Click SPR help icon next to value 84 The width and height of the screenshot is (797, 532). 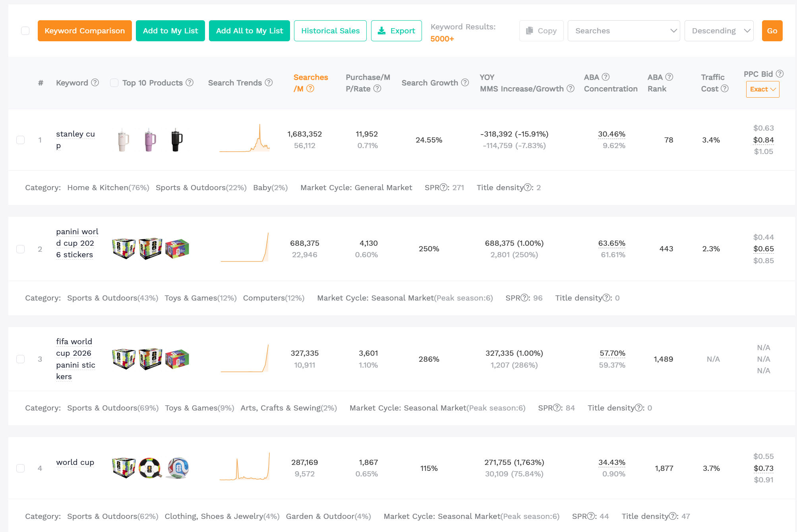tap(557, 408)
